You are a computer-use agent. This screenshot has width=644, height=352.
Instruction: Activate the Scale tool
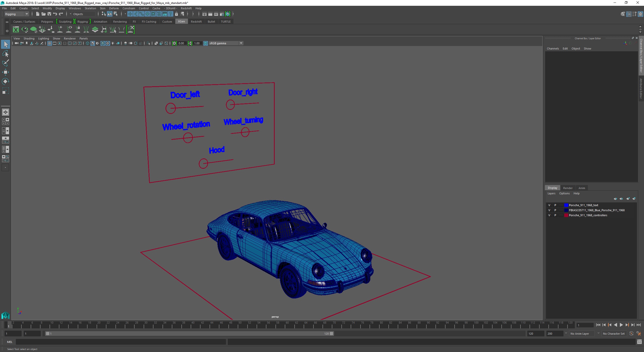(6, 91)
